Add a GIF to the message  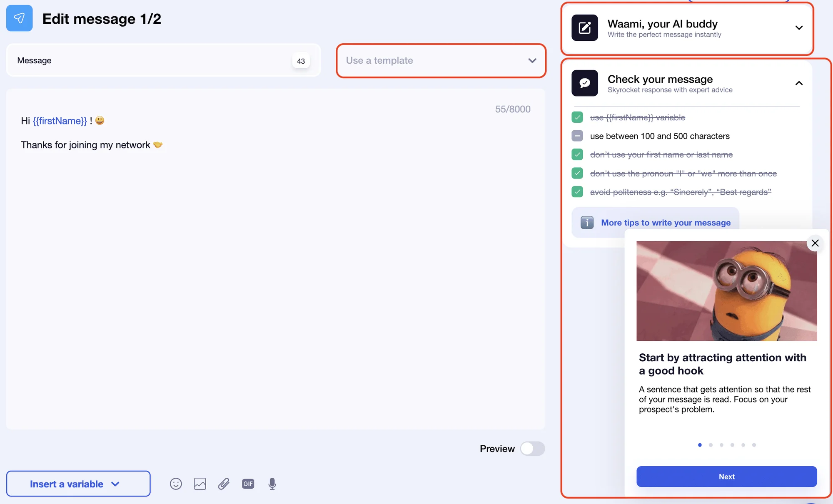point(248,484)
